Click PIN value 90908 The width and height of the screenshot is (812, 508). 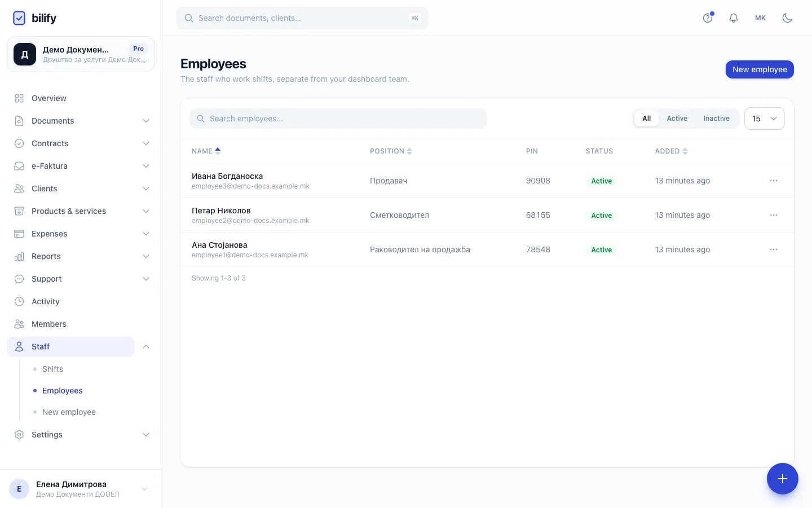point(538,181)
